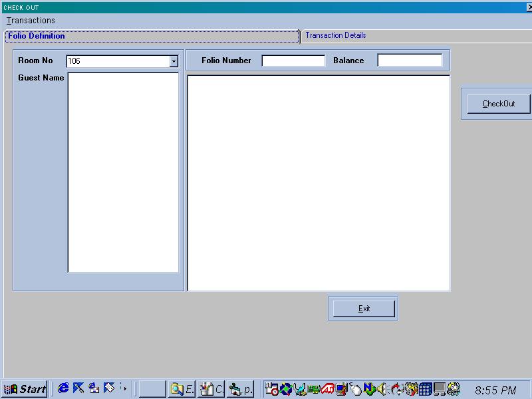Click the Show Desktop quick launch icon
The height and width of the screenshot is (399, 532).
78,388
